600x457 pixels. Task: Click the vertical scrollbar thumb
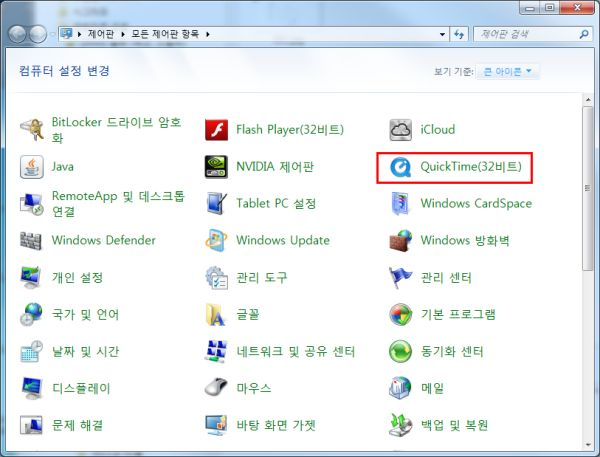588,189
